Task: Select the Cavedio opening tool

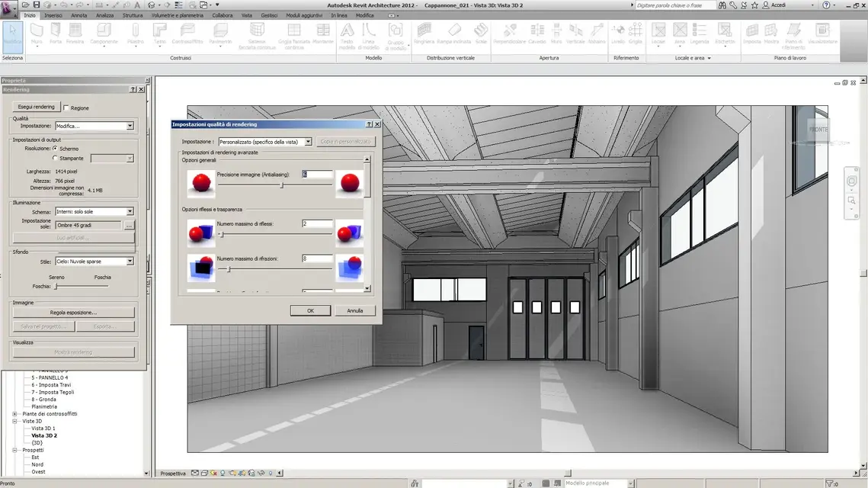Action: 537,34
